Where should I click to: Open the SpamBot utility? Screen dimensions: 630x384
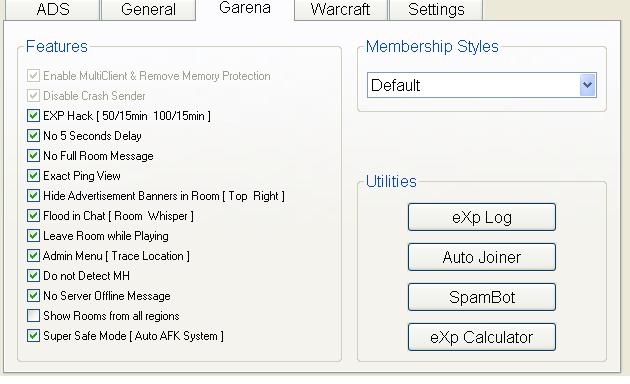(482, 297)
